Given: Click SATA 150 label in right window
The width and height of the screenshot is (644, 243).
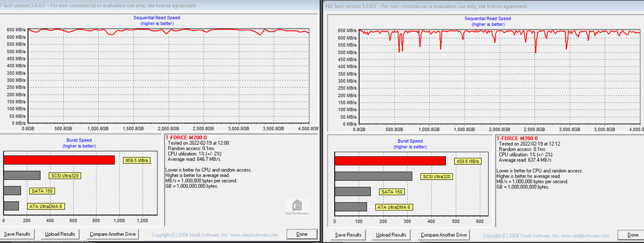Looking at the screenshot, I should coord(392,192).
